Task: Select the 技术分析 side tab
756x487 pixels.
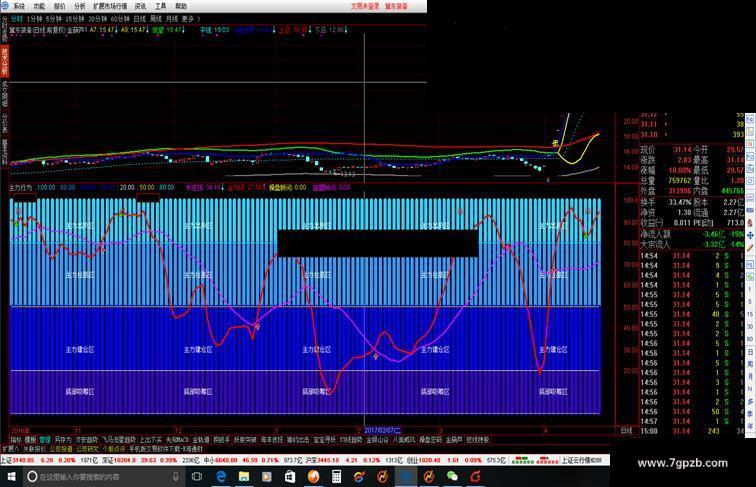Action: (4, 61)
